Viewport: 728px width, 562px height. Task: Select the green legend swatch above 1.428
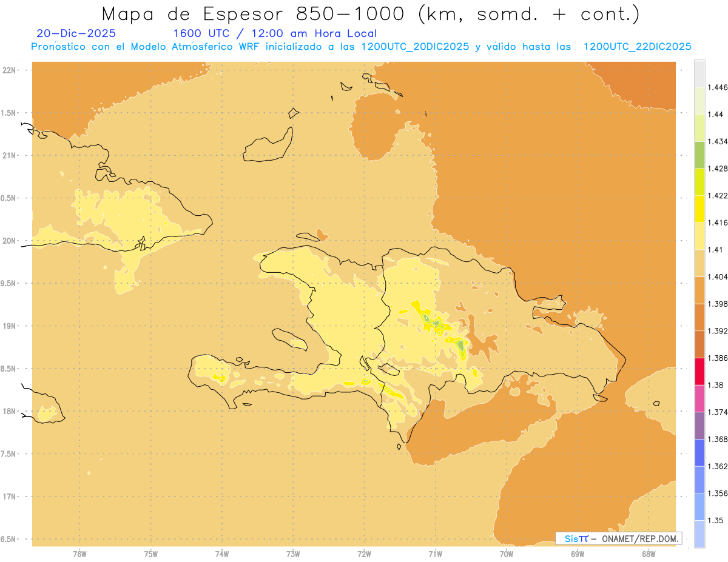[x=699, y=155]
